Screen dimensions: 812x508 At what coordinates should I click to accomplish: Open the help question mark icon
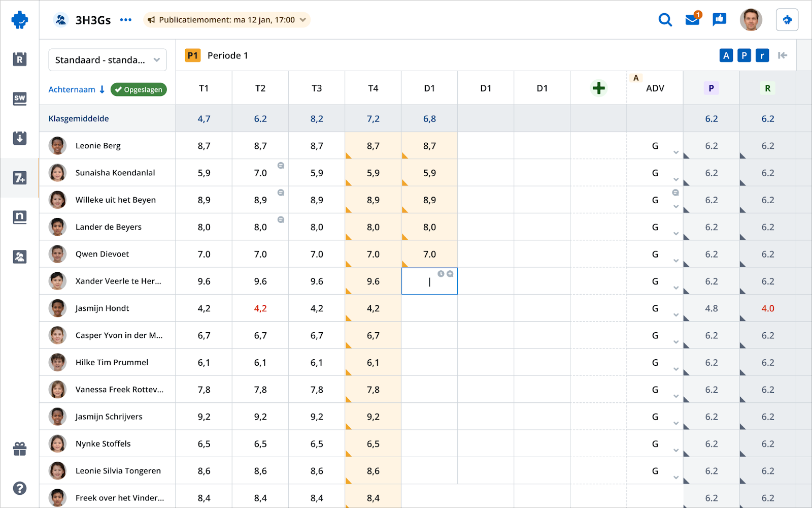(x=20, y=488)
